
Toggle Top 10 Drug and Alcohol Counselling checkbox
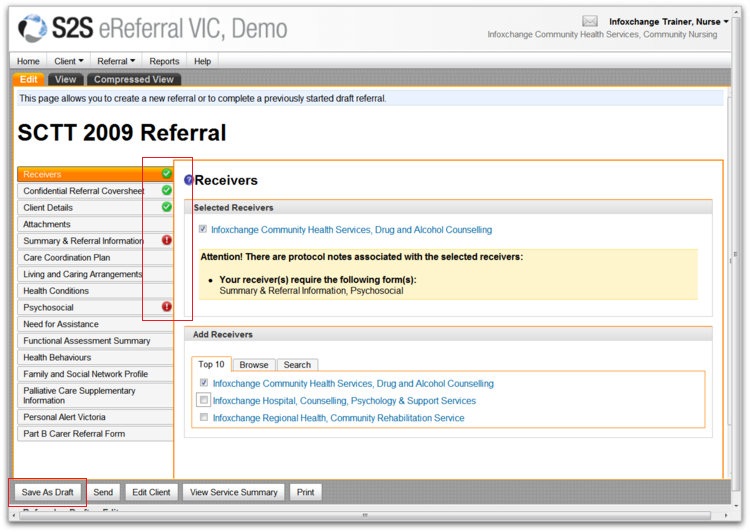(x=204, y=382)
